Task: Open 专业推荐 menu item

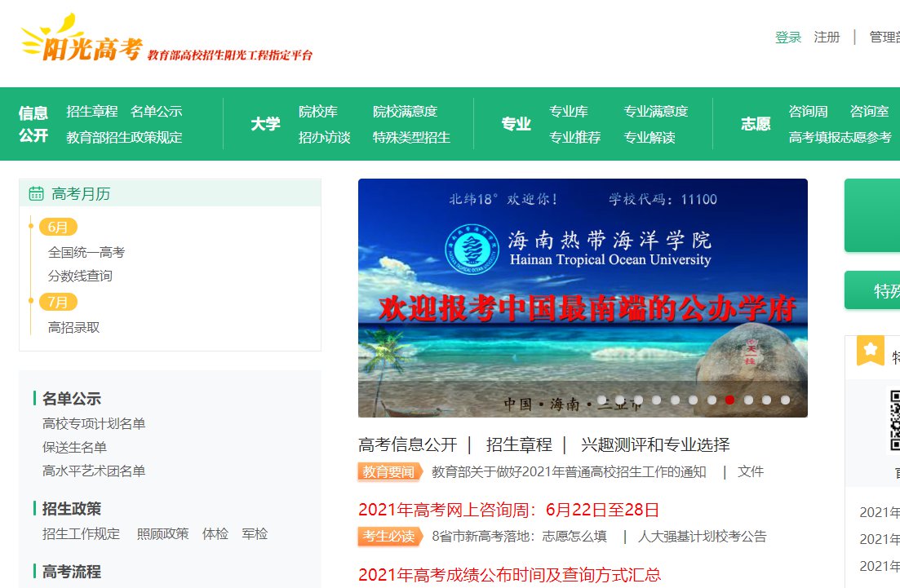Action: tap(574, 137)
